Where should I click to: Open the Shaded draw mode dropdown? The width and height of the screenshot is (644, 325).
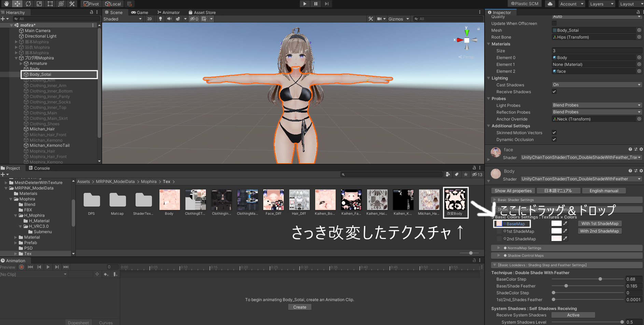point(123,19)
